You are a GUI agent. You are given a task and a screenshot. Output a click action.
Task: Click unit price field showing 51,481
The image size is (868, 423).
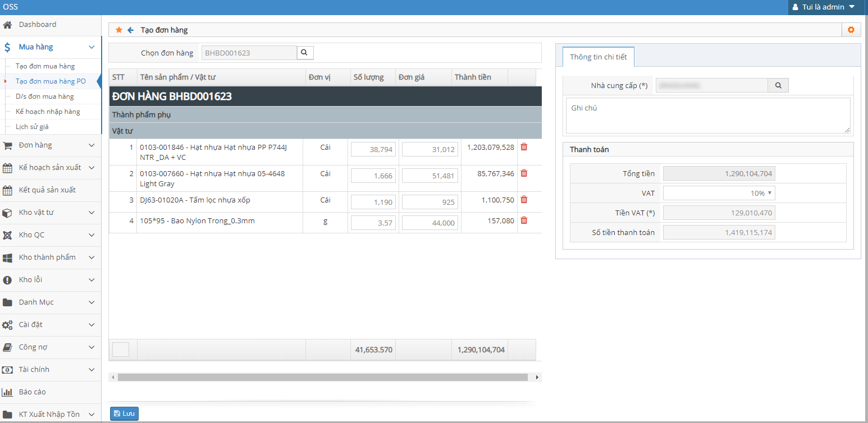click(x=430, y=176)
